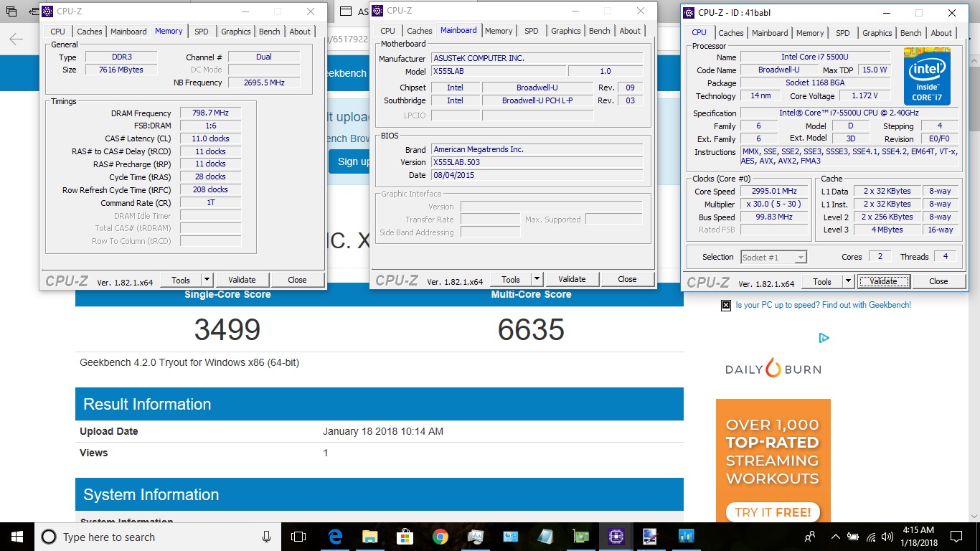
Task: Click the motherboard Model field X555LAB
Action: (498, 72)
